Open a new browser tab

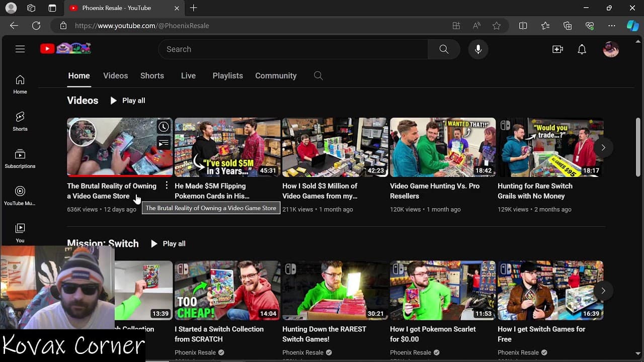194,8
